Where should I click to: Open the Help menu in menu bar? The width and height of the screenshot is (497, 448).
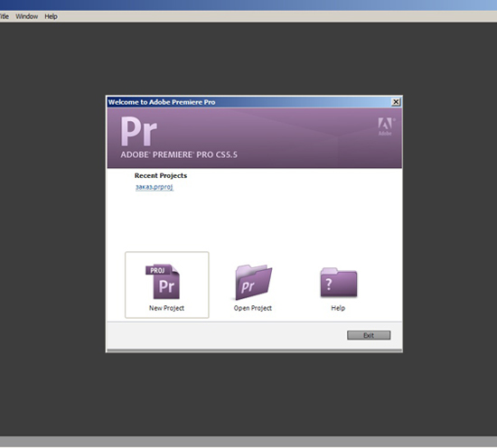(51, 16)
